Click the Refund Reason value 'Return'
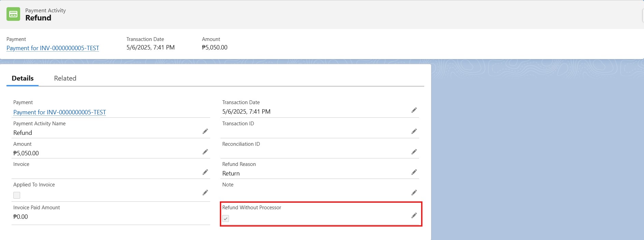Viewport: 644px width, 240px height. pos(231,173)
